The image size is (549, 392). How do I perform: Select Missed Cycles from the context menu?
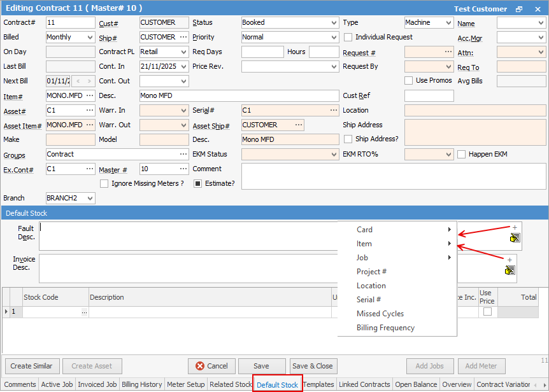tap(397, 314)
